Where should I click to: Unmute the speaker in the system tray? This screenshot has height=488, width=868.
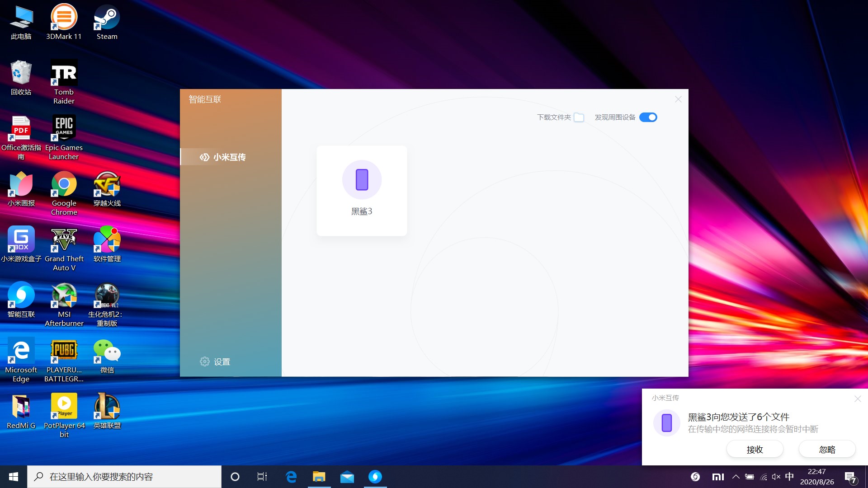[776, 476]
